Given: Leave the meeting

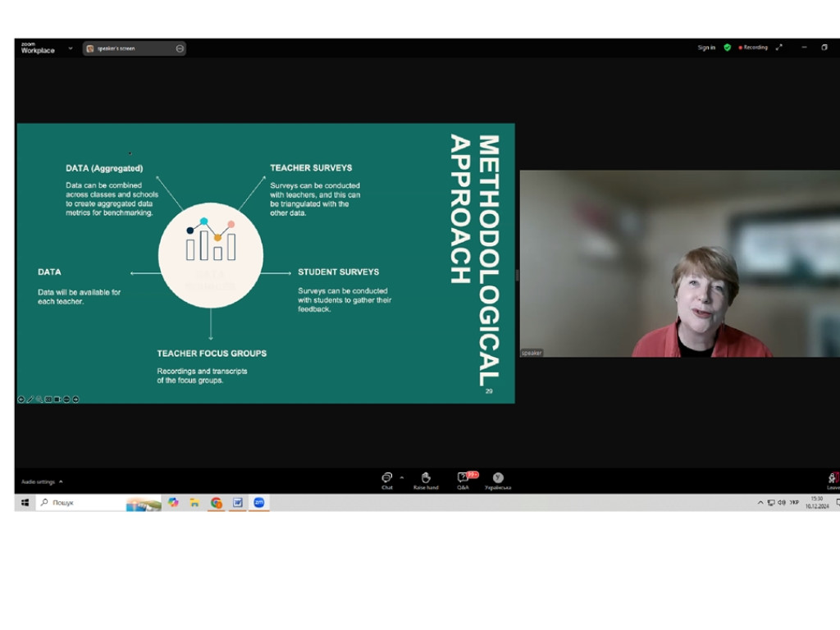Looking at the screenshot, I should (833, 481).
